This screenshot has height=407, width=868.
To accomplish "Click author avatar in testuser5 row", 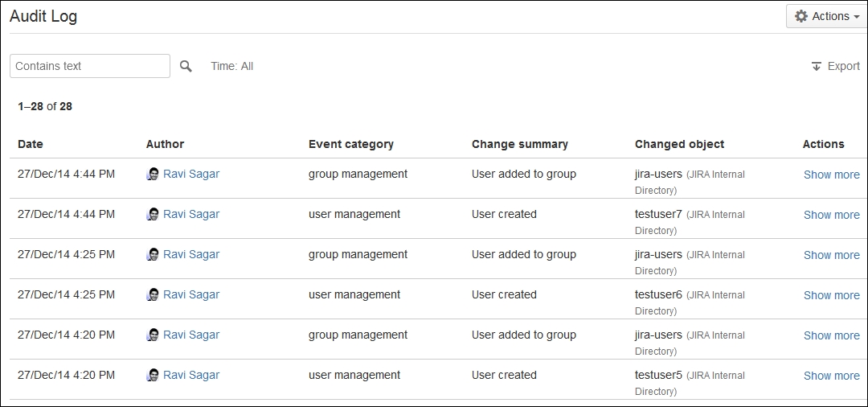I will pyautogui.click(x=153, y=375).
